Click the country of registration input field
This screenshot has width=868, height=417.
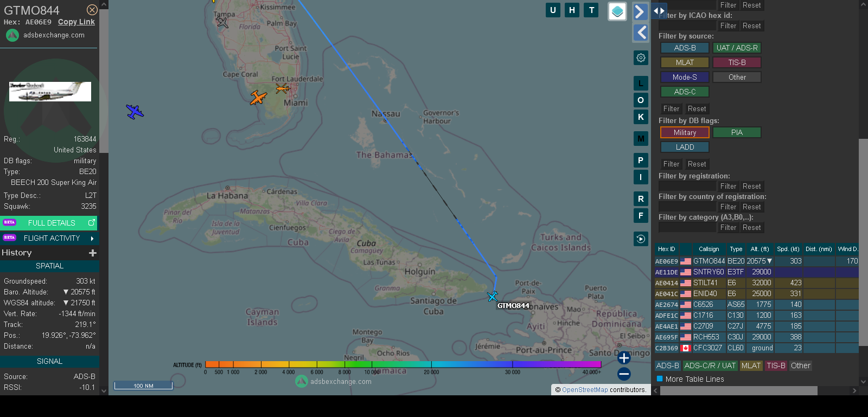pyautogui.click(x=687, y=207)
